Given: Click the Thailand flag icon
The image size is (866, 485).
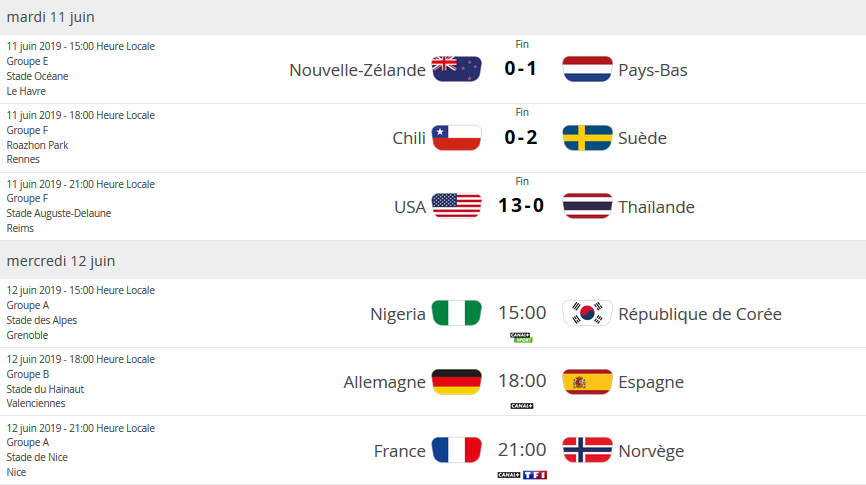Looking at the screenshot, I should tap(587, 207).
